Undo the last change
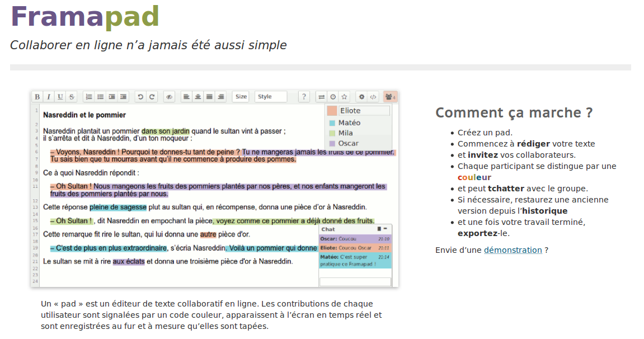The width and height of the screenshot is (644, 339). 140,97
